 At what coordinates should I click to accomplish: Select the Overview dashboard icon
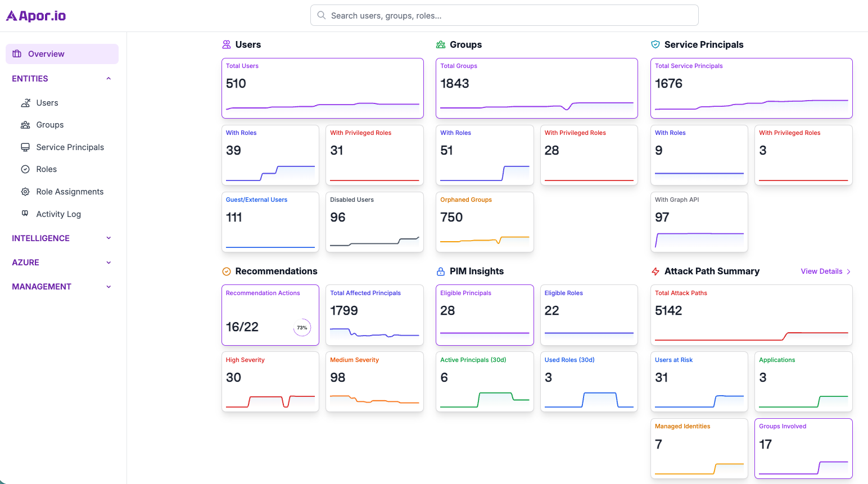tap(17, 53)
